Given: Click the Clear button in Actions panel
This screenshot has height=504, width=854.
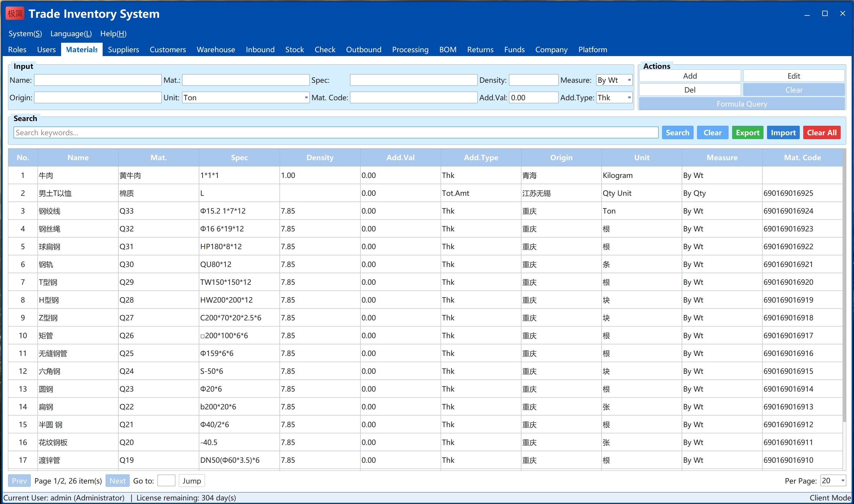Looking at the screenshot, I should 794,90.
